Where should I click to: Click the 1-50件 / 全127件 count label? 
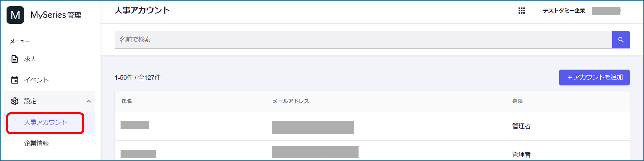[138, 77]
